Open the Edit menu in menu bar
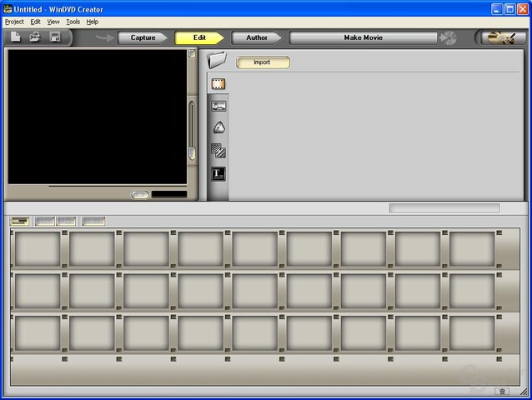Image resolution: width=532 pixels, height=400 pixels. [35, 22]
